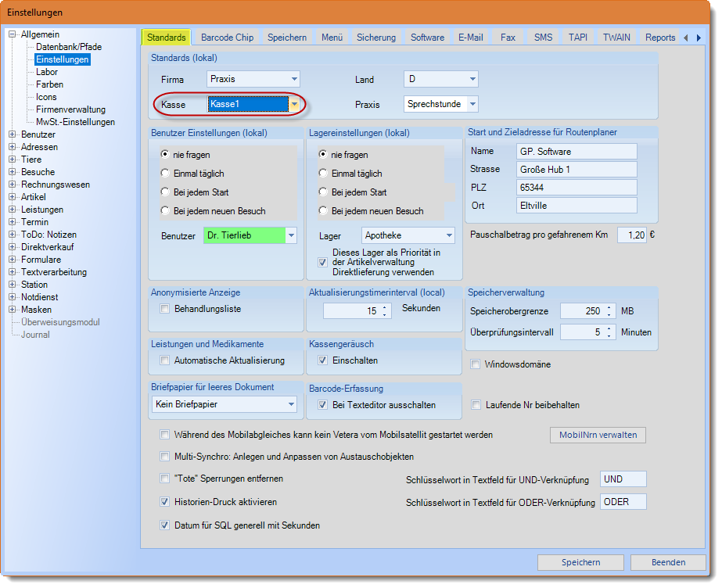Click the Beenden button
This screenshot has height=588, width=722.
[667, 562]
